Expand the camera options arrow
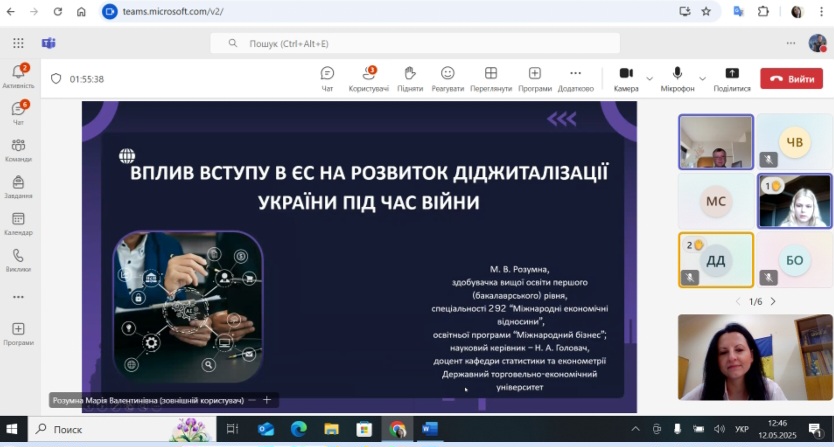This screenshot has width=834, height=447. 650,78
